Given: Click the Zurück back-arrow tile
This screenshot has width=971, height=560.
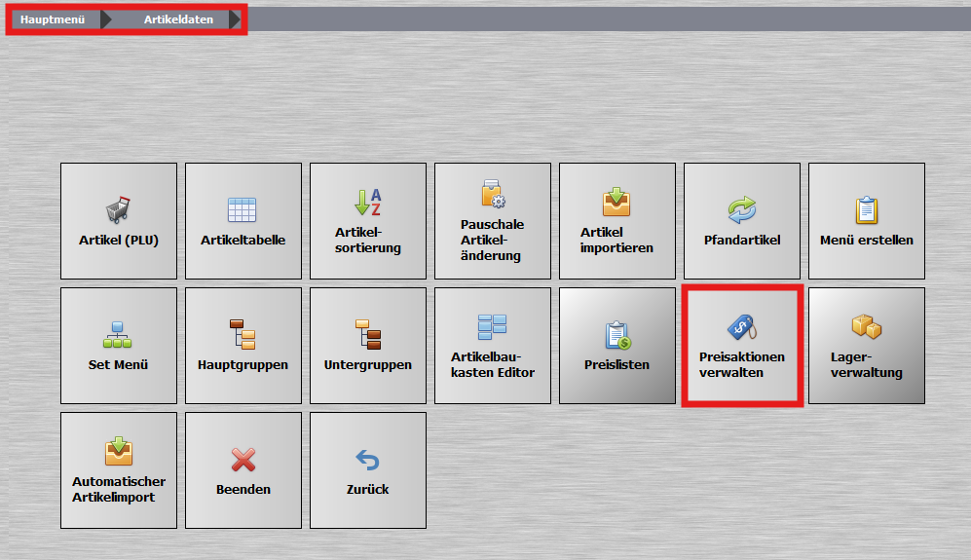Looking at the screenshot, I should tap(368, 470).
